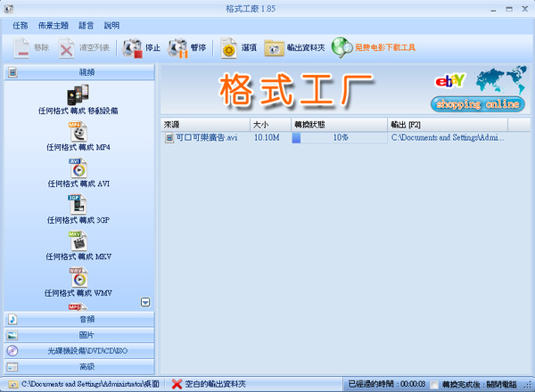This screenshot has width=535, height=392.
Task: Click the application icon in title bar
Action: pos(9,9)
